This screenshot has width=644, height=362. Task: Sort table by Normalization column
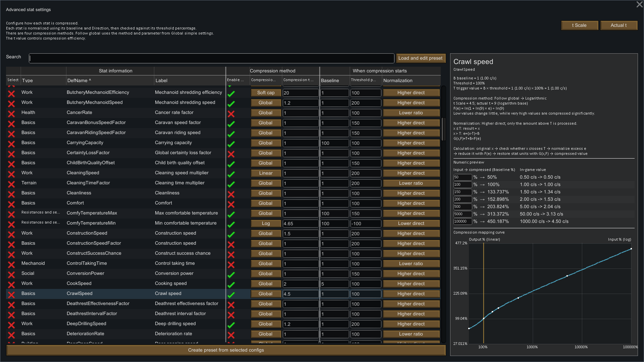tap(412, 80)
